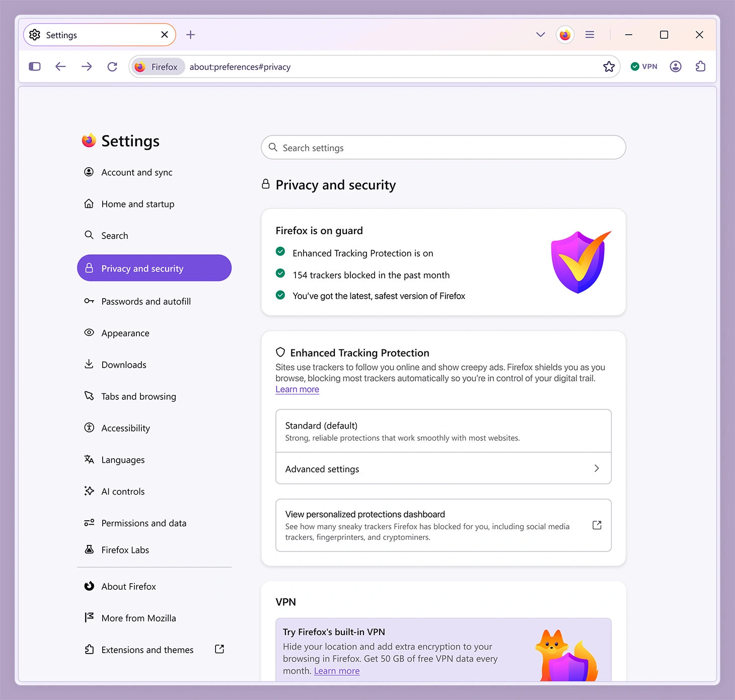
Task: Click 'You've got the latest, safest version' text
Action: point(379,296)
